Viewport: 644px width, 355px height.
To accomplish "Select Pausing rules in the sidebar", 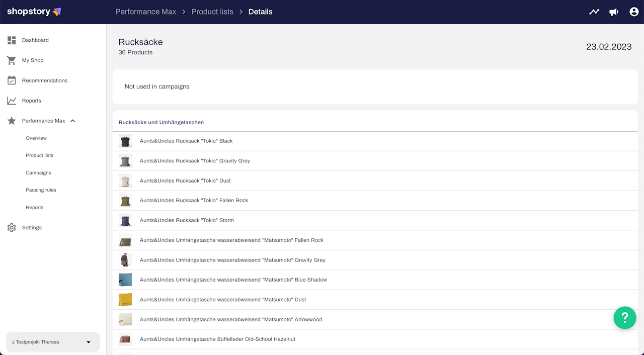I will tap(41, 190).
